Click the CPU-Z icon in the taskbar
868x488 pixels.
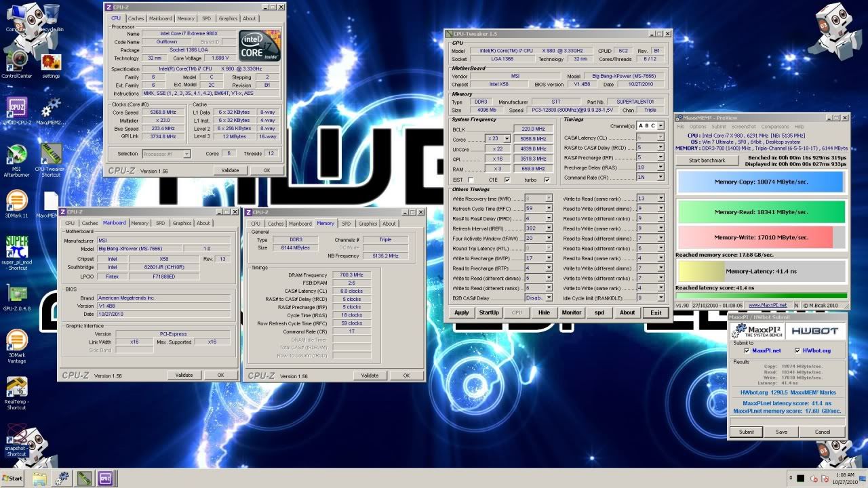click(104, 479)
